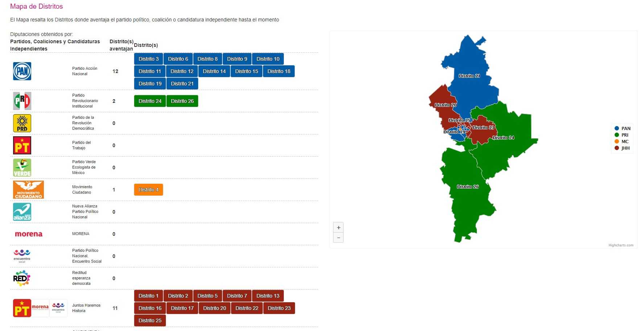Click Distrito 21 blue button

pos(182,84)
